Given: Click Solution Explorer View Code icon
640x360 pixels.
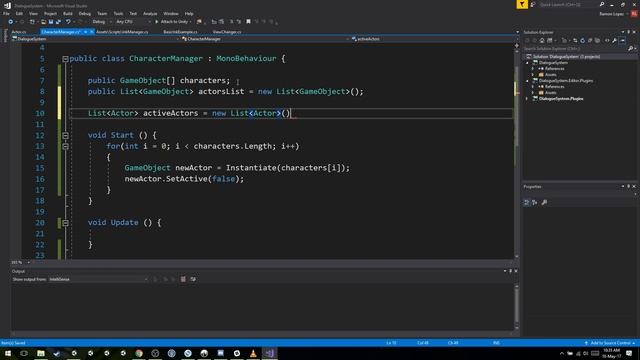Looking at the screenshot, I should (607, 40).
